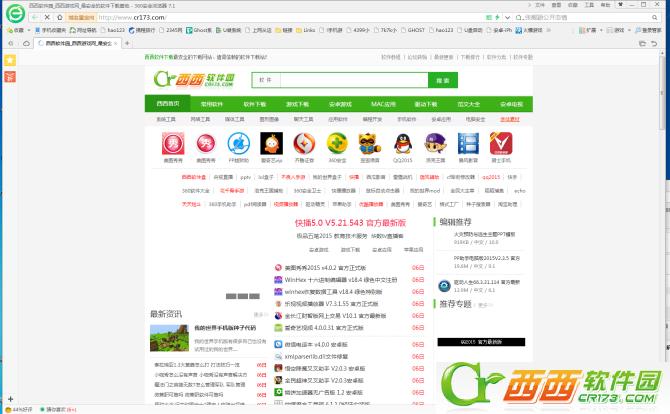Viewport: 670px width, 414px height.
Task: Switch to the 安卓游戏 nav tab
Action: click(x=340, y=104)
